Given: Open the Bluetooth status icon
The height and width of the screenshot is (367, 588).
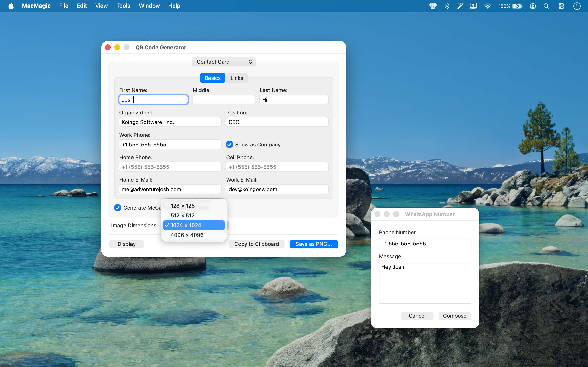Looking at the screenshot, I should [x=447, y=6].
